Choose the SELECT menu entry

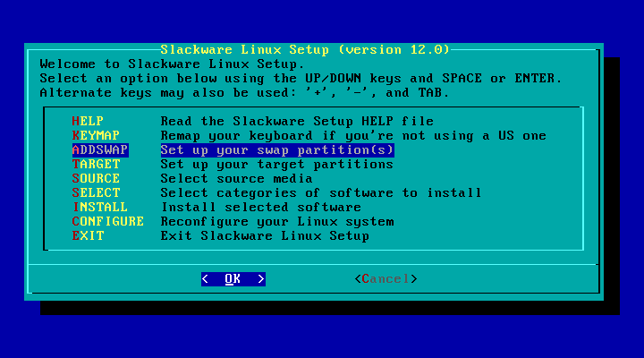[x=95, y=193]
